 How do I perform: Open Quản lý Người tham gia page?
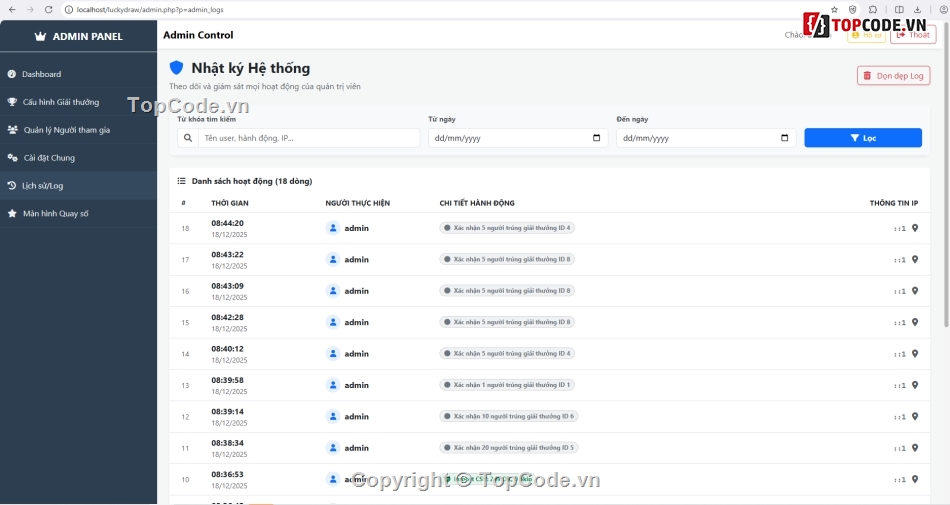[66, 130]
